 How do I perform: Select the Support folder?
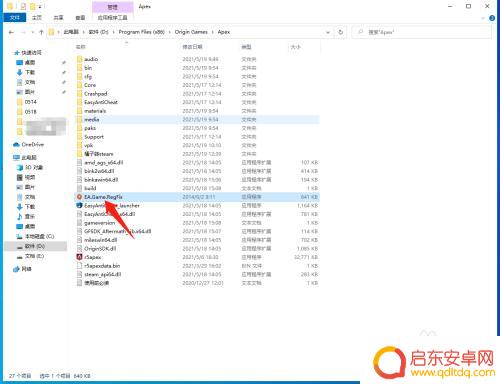click(x=197, y=137)
